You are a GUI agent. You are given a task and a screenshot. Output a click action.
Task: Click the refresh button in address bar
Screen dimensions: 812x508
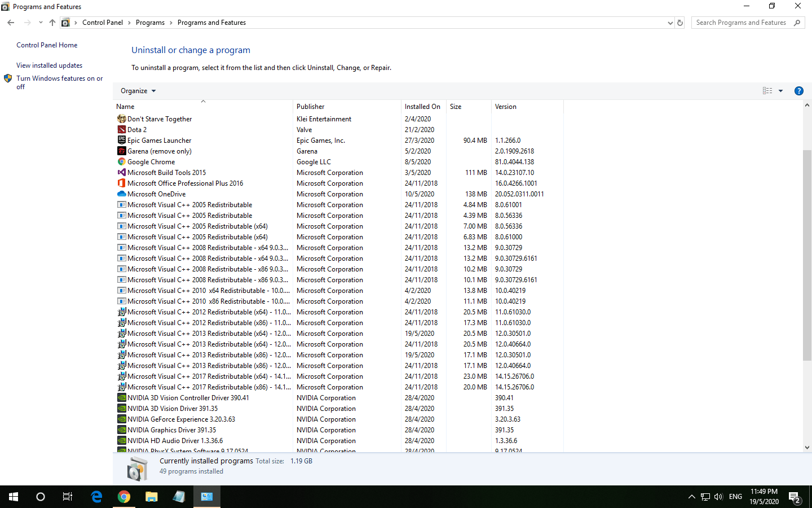[x=680, y=23]
